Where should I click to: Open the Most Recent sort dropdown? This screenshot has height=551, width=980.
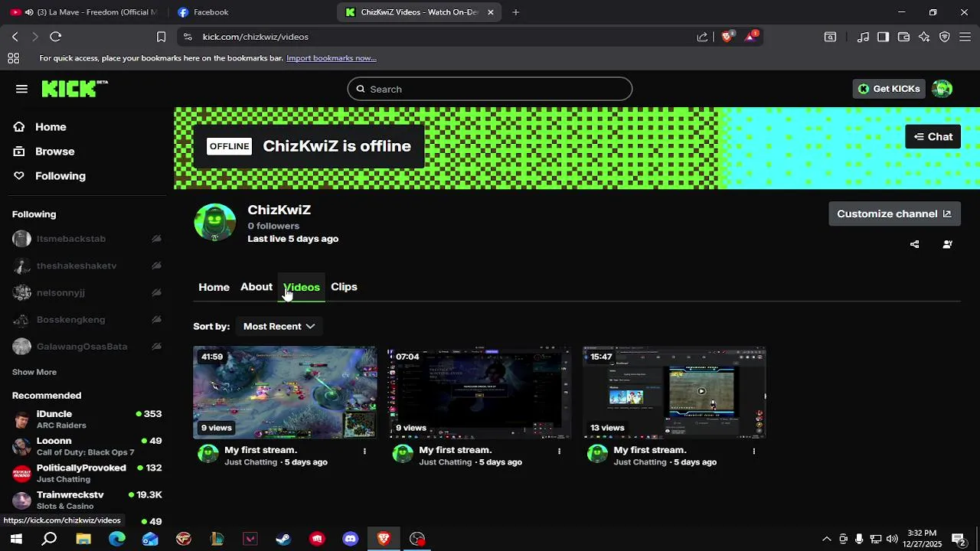279,326
